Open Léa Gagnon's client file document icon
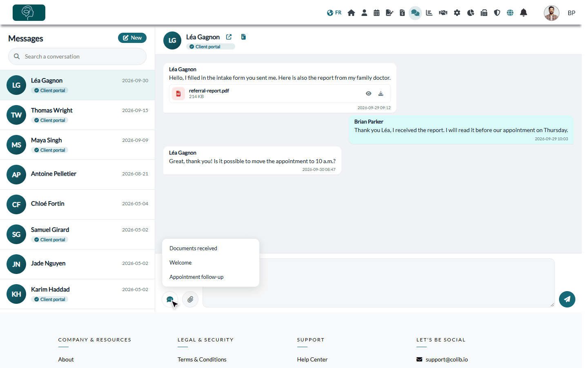The height and width of the screenshot is (368, 588). [x=243, y=37]
